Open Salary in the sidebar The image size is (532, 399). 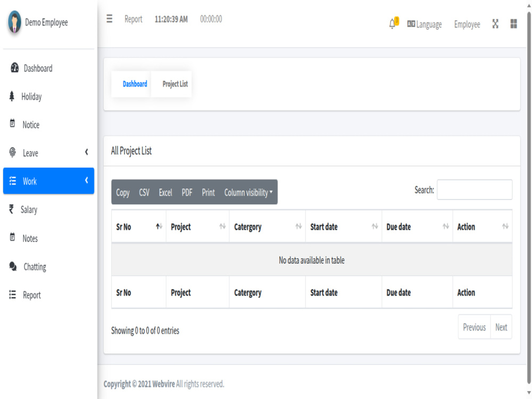point(48,209)
